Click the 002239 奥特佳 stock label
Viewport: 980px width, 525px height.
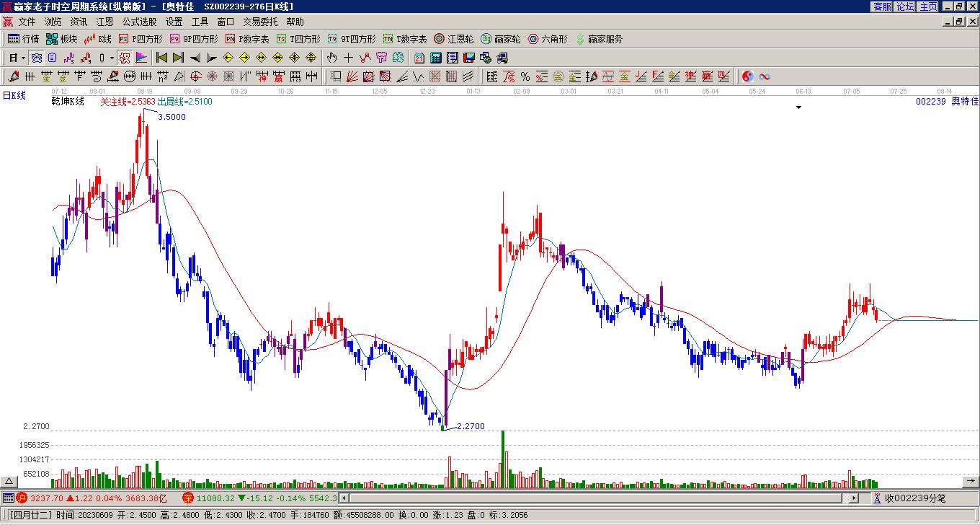point(947,102)
